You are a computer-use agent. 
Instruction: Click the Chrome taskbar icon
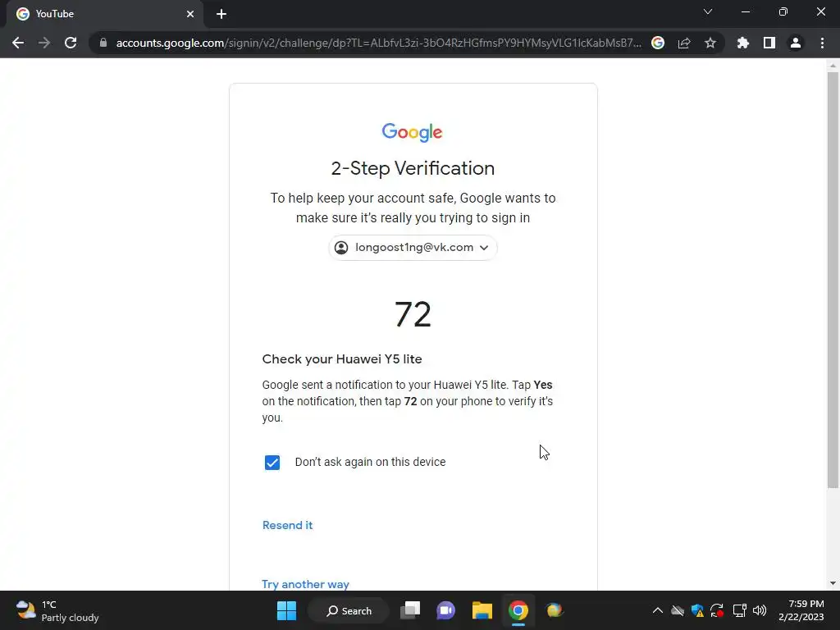pos(518,610)
